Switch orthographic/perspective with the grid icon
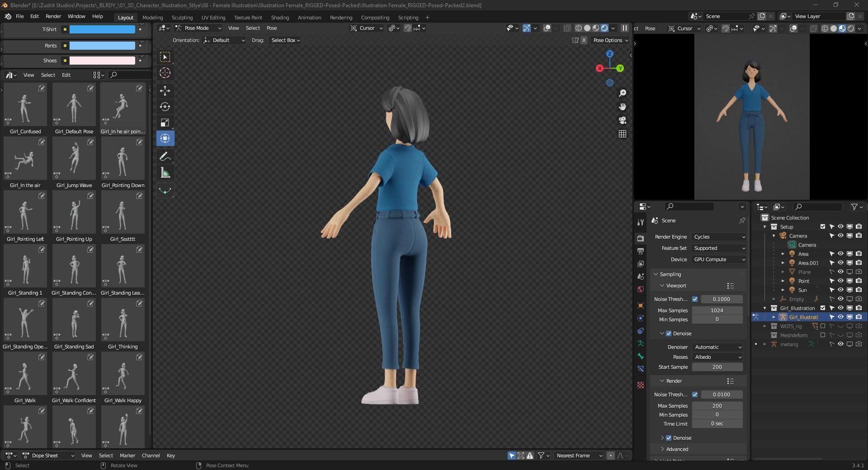Screen dimensions: 868x470 [x=623, y=134]
